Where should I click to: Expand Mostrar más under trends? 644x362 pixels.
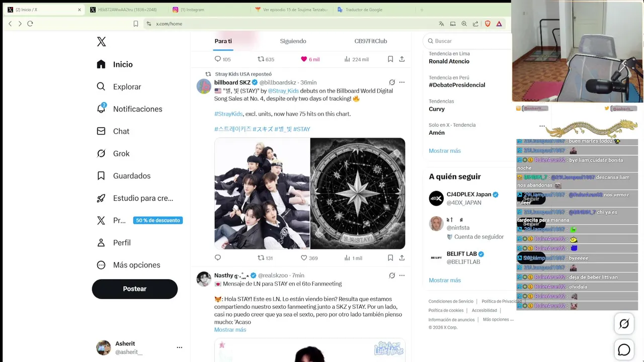click(445, 151)
